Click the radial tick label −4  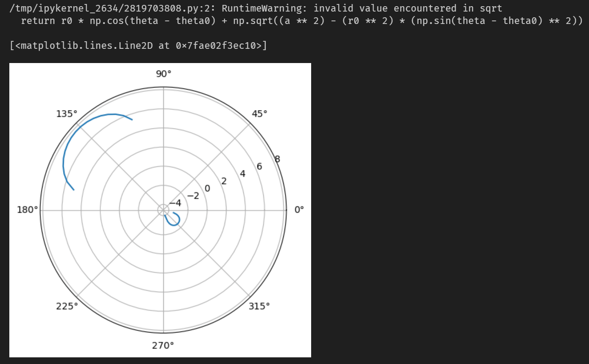coord(175,203)
